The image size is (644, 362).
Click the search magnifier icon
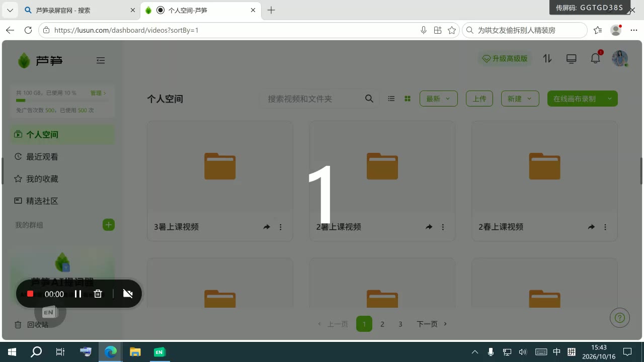[369, 99]
